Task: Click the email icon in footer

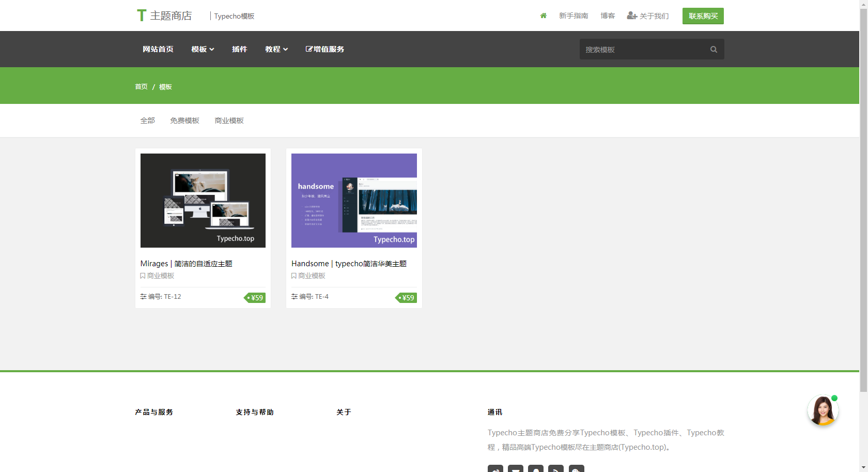Action: (515, 468)
